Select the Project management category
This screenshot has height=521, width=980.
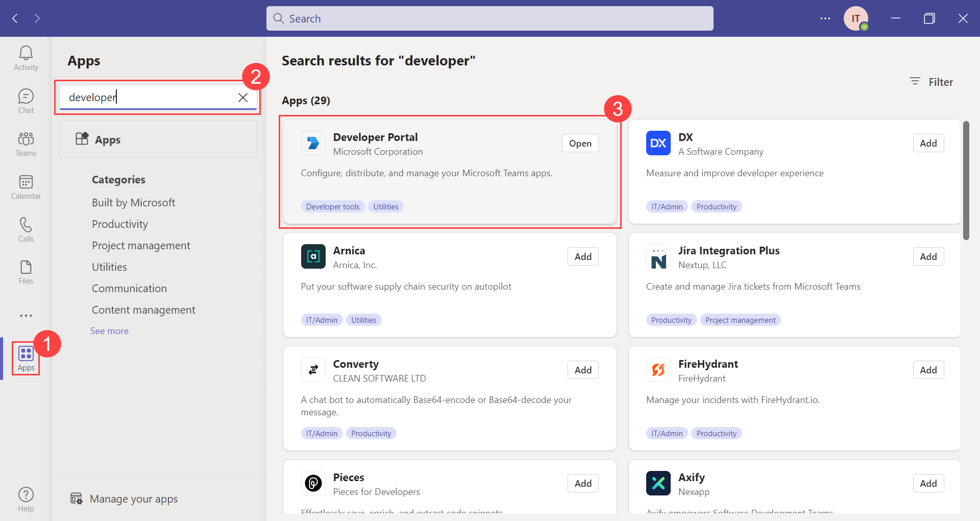[141, 245]
